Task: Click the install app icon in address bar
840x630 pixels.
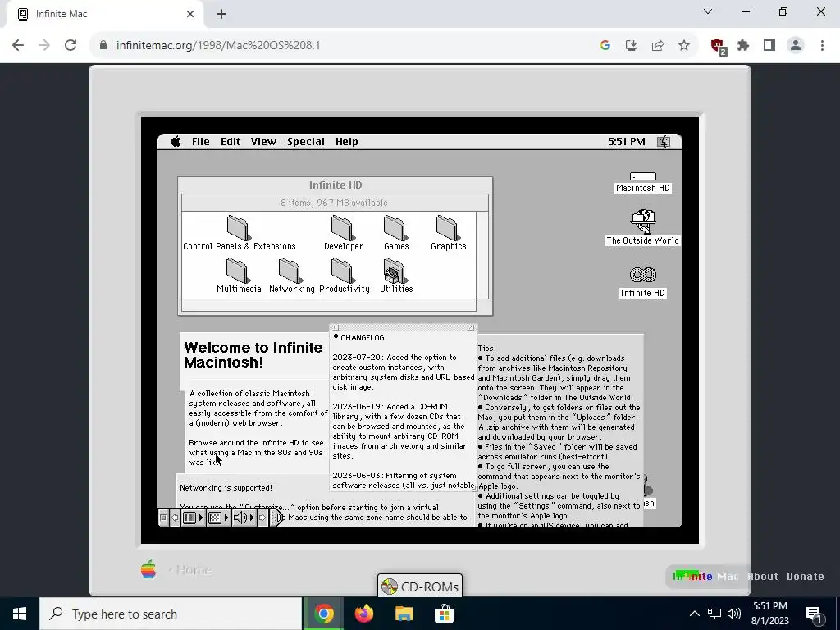Action: [x=632, y=46]
